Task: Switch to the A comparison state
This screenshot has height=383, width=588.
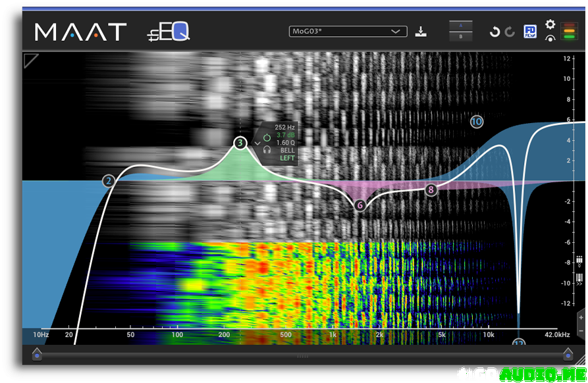Action: [x=461, y=26]
